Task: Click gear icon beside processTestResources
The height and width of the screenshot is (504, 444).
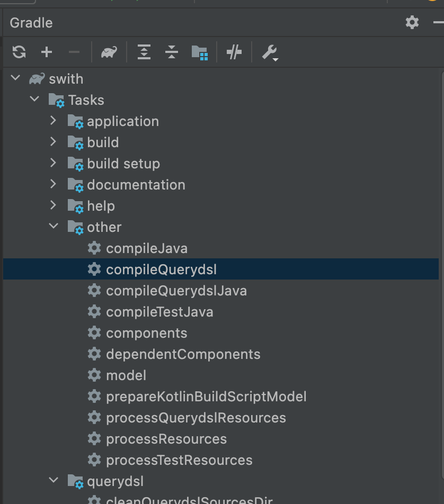Action: [94, 460]
